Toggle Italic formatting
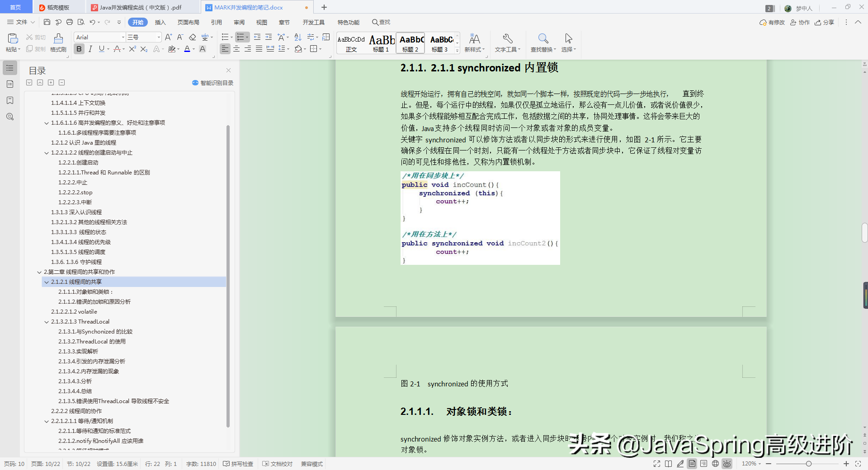This screenshot has width=868, height=470. click(90, 49)
